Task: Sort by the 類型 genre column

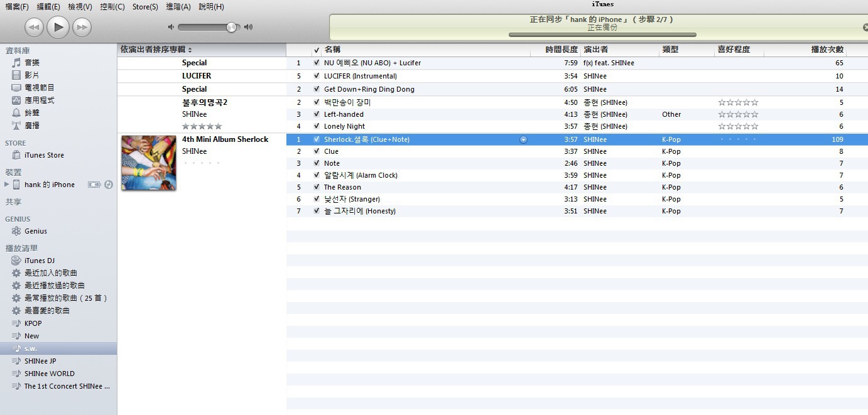Action: click(687, 50)
